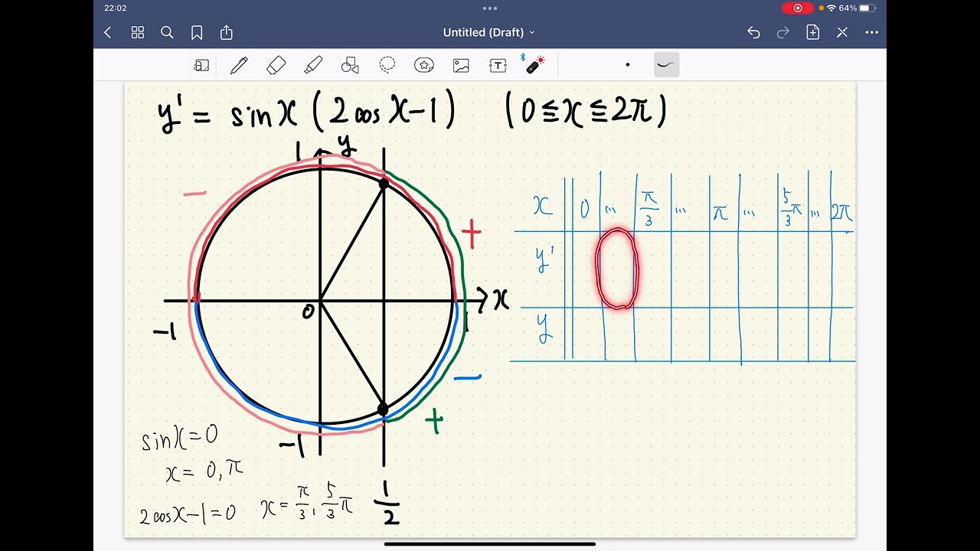980x551 pixels.
Task: Tap the battery 64% status indicator
Action: (857, 8)
